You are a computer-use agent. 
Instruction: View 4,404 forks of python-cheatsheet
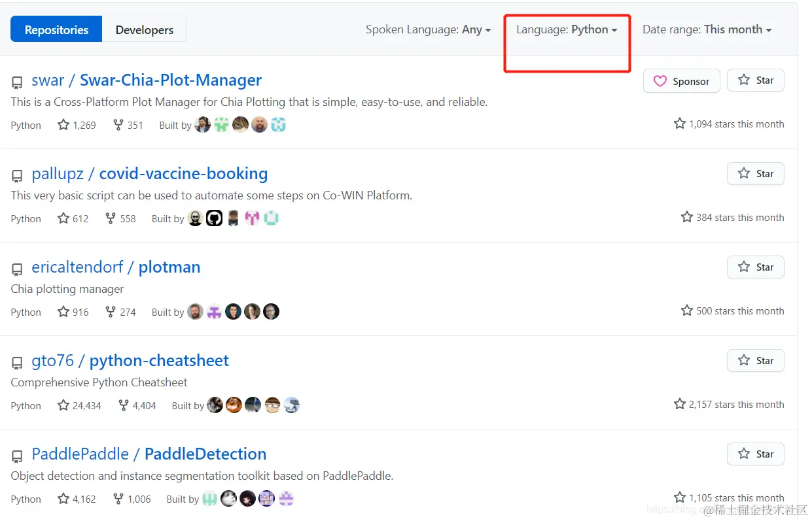137,405
